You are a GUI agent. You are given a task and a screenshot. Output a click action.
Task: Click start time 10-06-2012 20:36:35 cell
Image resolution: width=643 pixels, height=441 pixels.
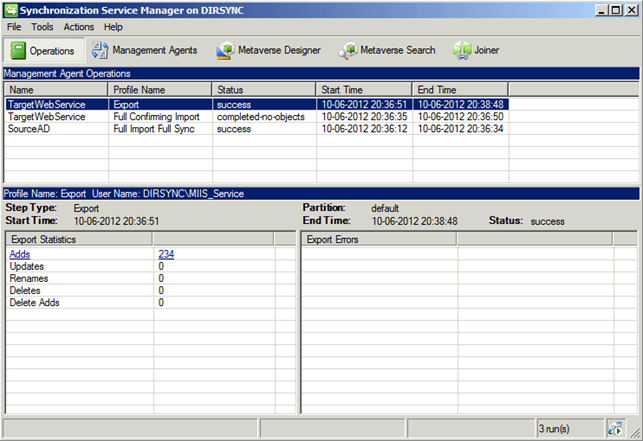[364, 117]
